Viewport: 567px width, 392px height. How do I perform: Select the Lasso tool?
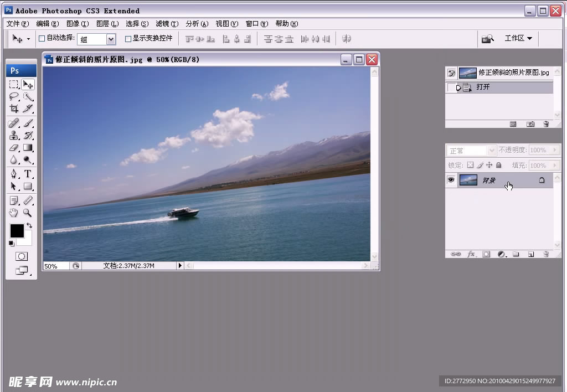(14, 96)
